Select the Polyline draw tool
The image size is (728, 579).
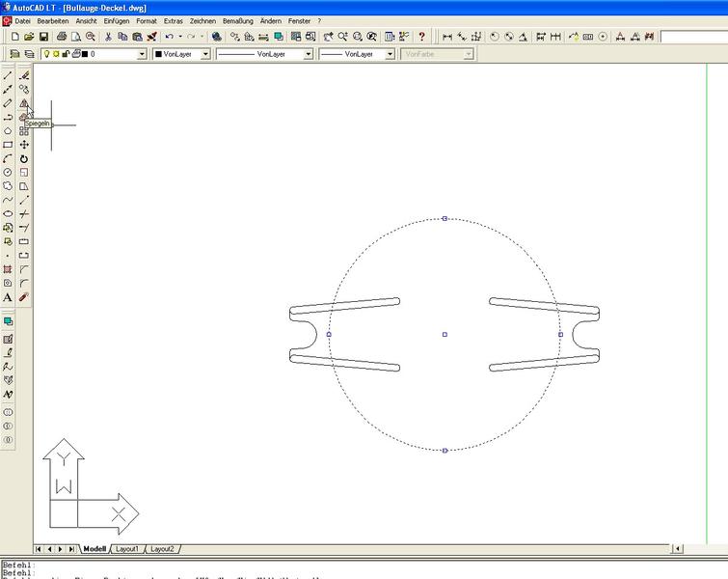[8, 117]
